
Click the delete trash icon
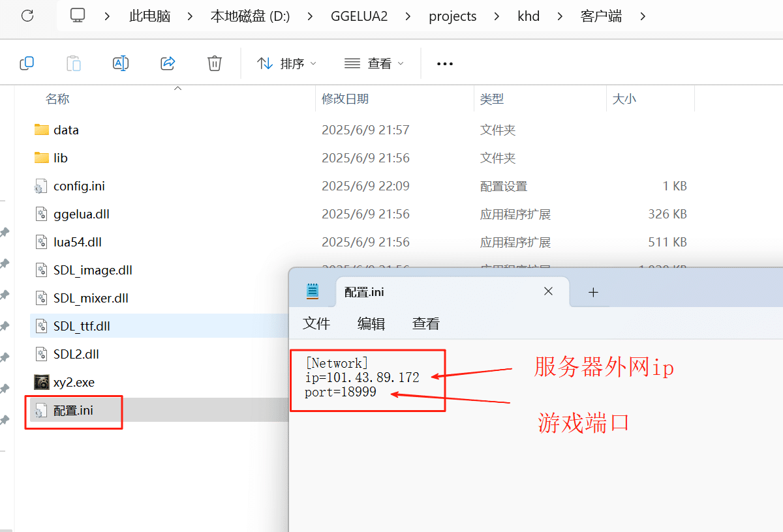point(214,63)
